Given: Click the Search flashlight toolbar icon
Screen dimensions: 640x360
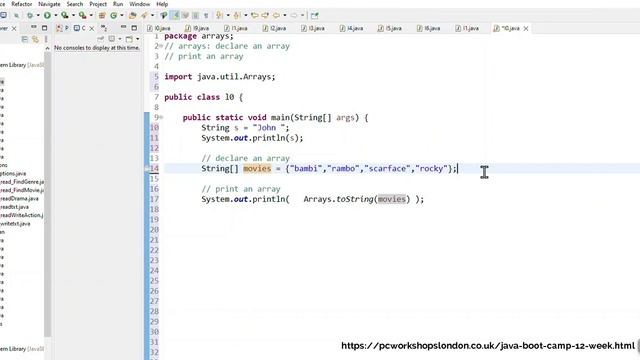Looking at the screenshot, I should tap(144, 16).
